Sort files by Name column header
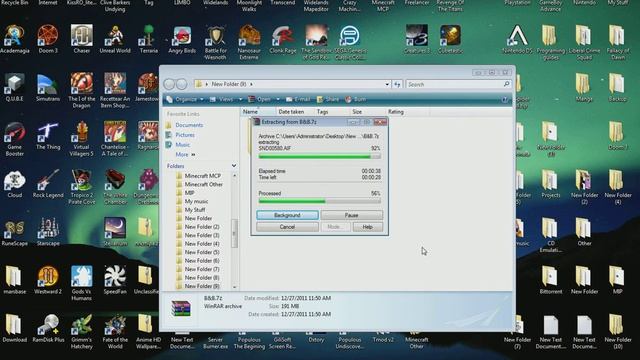The height and width of the screenshot is (360, 640). [x=257, y=111]
